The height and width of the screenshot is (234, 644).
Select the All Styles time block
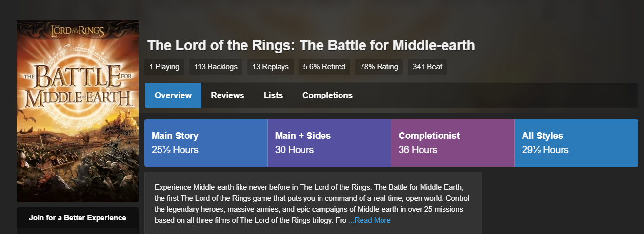(576, 143)
